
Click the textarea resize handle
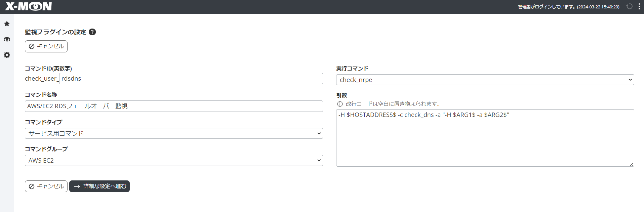coord(632,164)
